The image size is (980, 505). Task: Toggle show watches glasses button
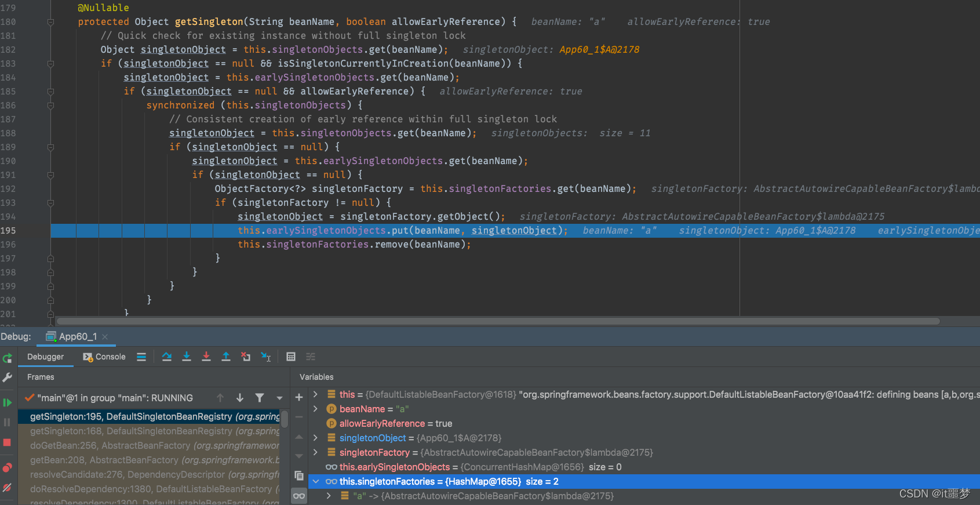pos(299,496)
